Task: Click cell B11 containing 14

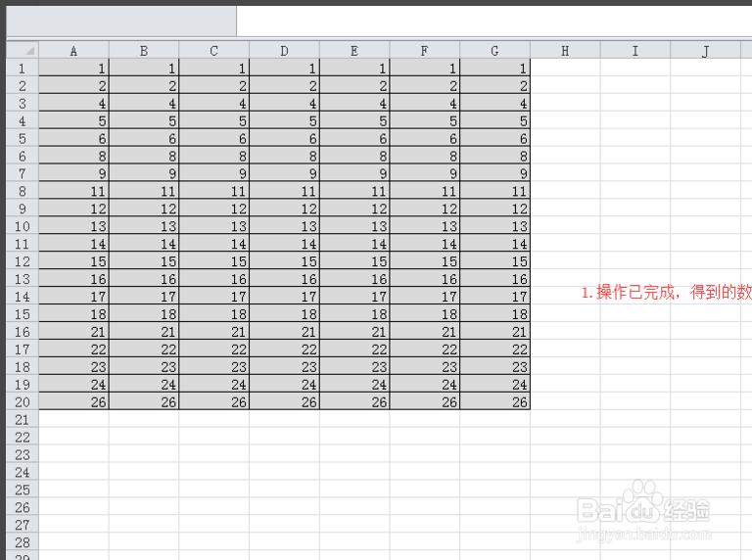Action: [144, 244]
